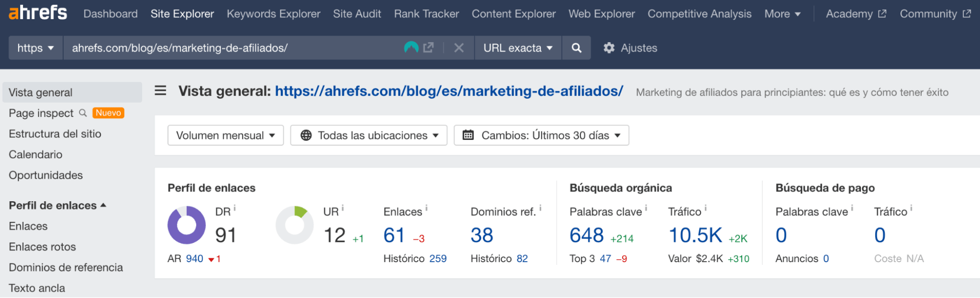980x298 pixels.
Task: Click organic keywords count 648
Action: pos(587,235)
